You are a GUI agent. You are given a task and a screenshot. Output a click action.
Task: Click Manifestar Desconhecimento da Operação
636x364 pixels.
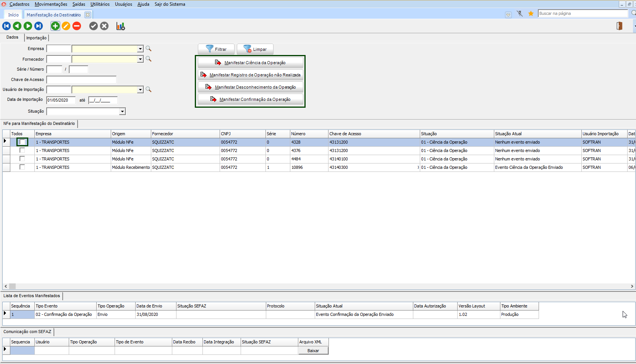point(251,87)
